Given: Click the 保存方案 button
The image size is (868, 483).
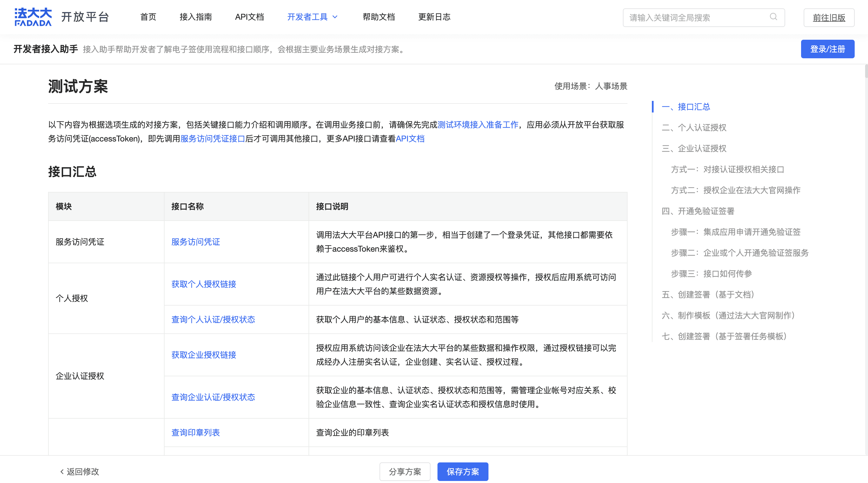Looking at the screenshot, I should tap(462, 471).
